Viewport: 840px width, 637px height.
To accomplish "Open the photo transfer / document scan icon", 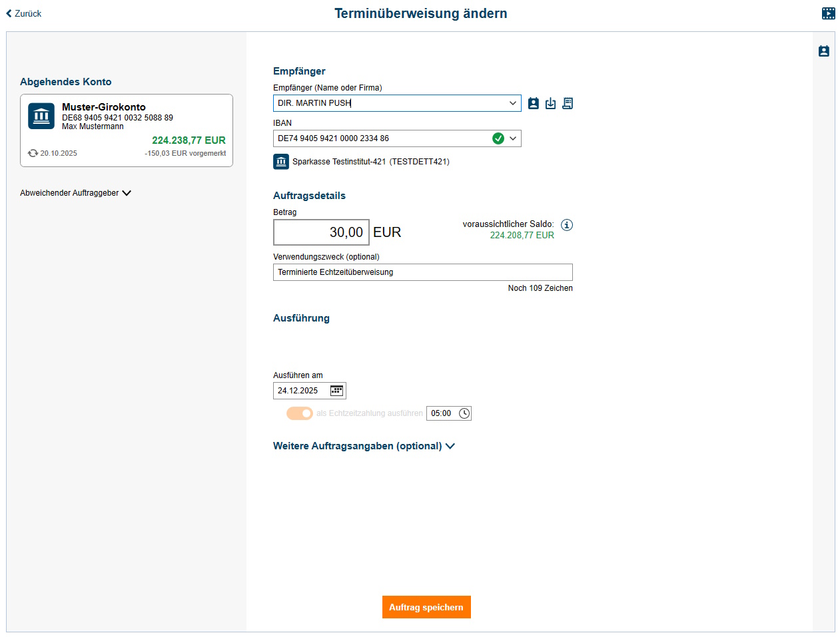I will click(568, 103).
